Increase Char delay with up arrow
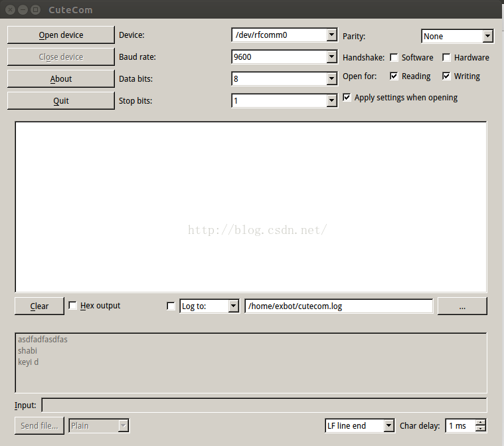The width and height of the screenshot is (504, 446). tap(481, 423)
